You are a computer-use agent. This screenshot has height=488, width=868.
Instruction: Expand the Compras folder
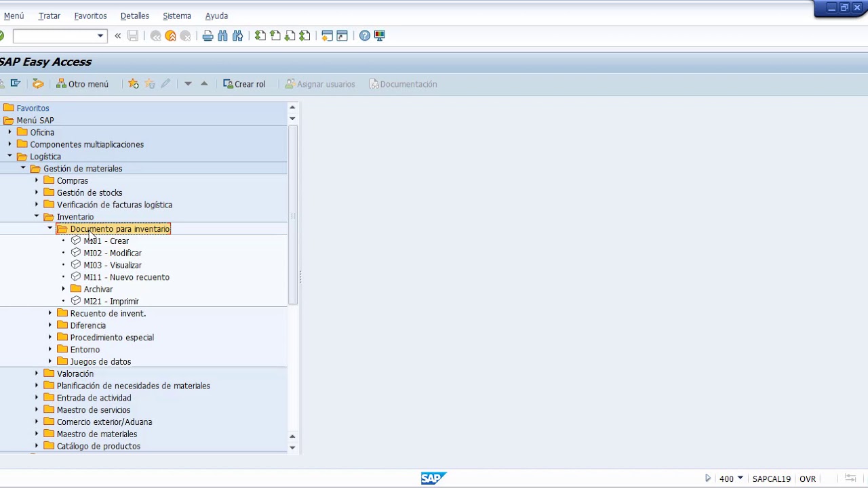point(37,180)
